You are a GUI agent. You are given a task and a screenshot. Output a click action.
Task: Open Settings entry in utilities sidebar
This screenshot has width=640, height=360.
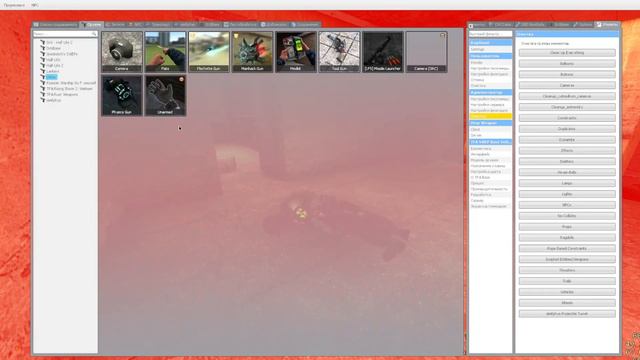tap(490, 49)
